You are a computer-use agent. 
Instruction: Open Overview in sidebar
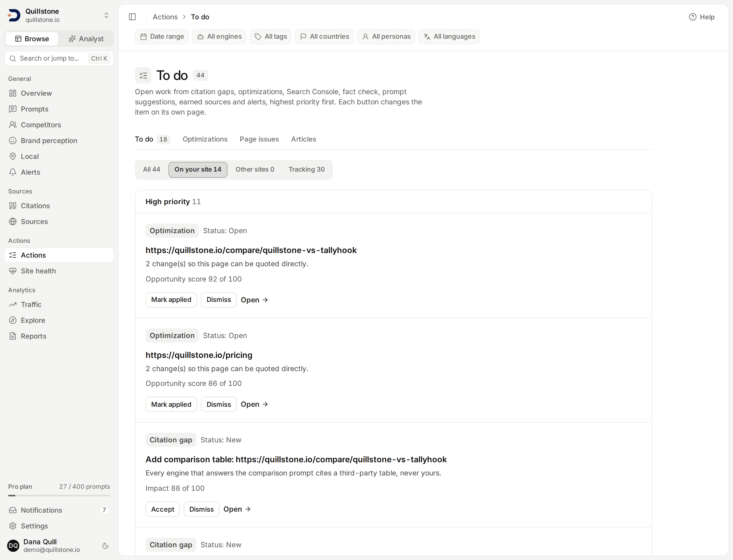click(59, 93)
